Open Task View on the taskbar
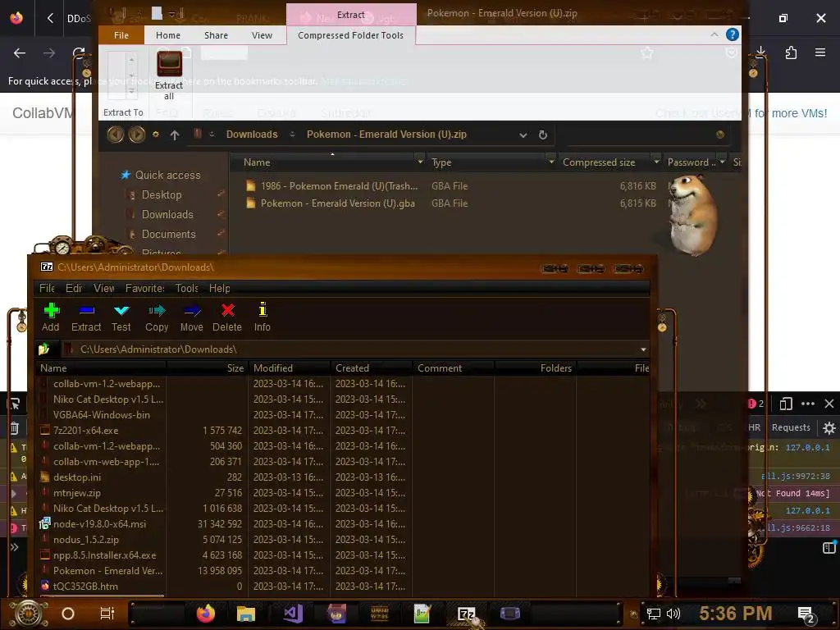Viewport: 840px width, 630px height. pyautogui.click(x=107, y=614)
